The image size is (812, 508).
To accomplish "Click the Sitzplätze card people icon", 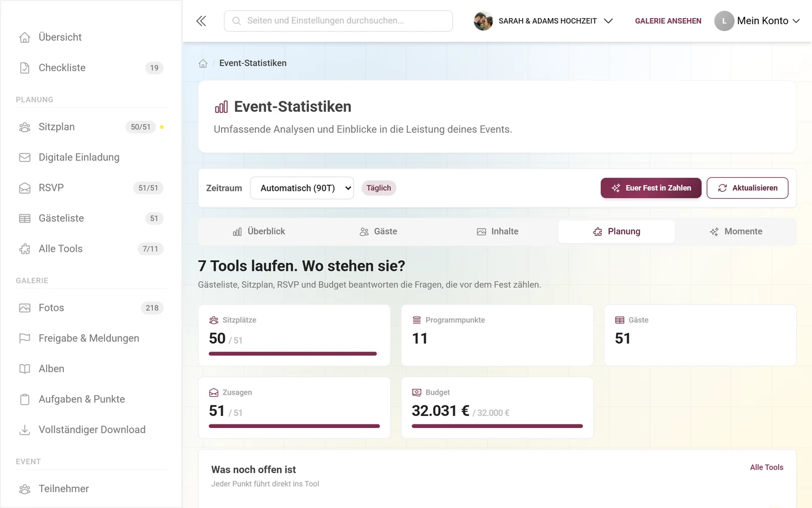I will pos(214,320).
